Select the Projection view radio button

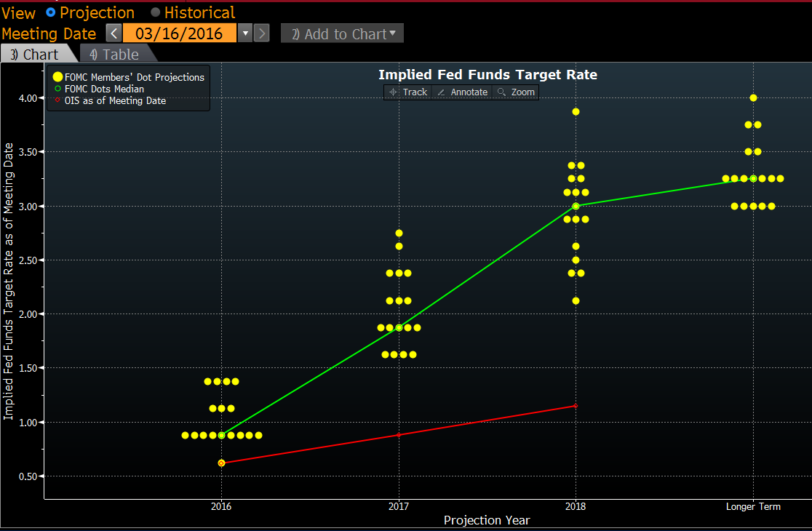[x=51, y=12]
